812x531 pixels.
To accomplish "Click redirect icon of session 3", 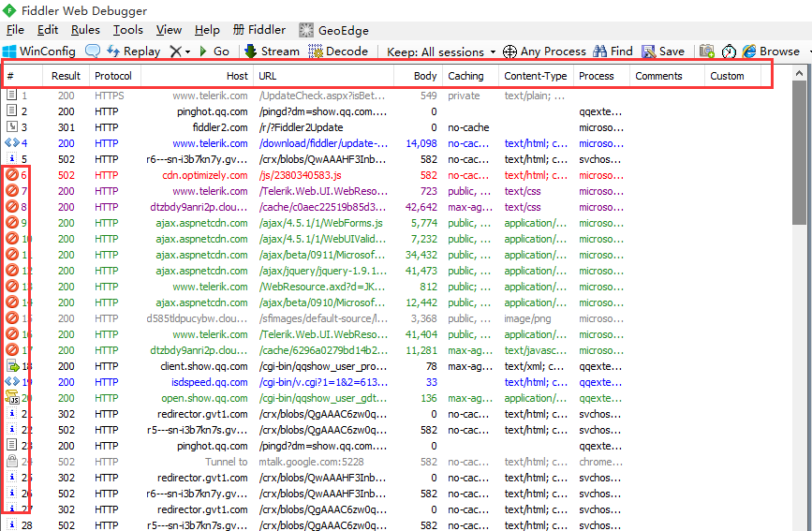I will tap(11, 126).
